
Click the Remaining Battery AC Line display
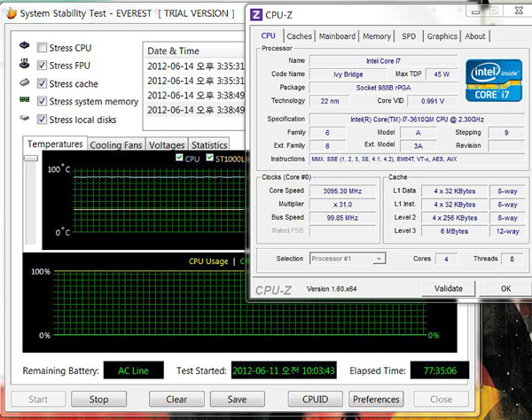[133, 370]
